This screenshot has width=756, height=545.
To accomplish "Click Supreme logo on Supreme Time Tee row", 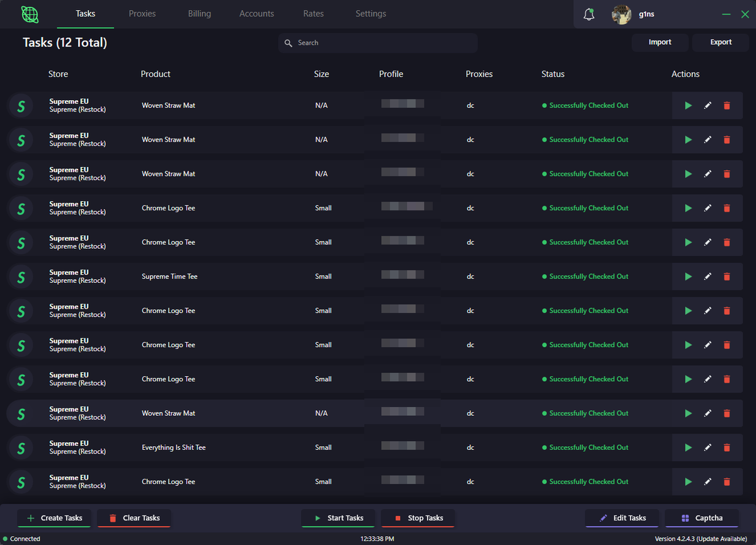I will point(21,277).
